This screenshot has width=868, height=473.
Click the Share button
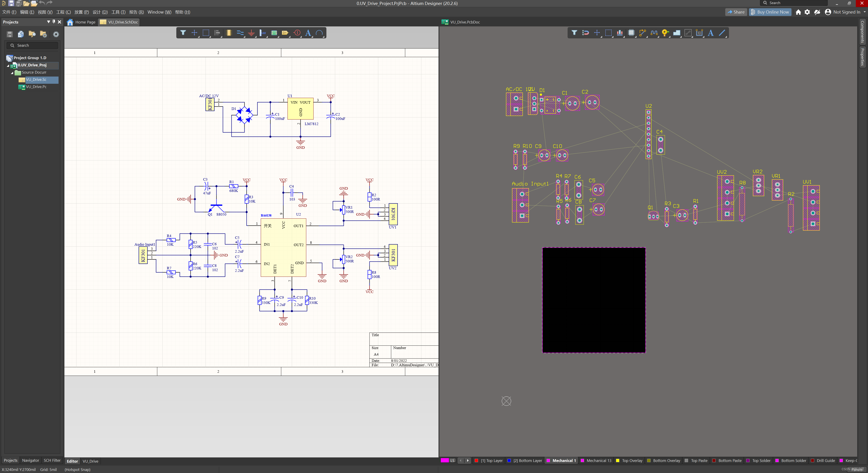[x=736, y=12]
